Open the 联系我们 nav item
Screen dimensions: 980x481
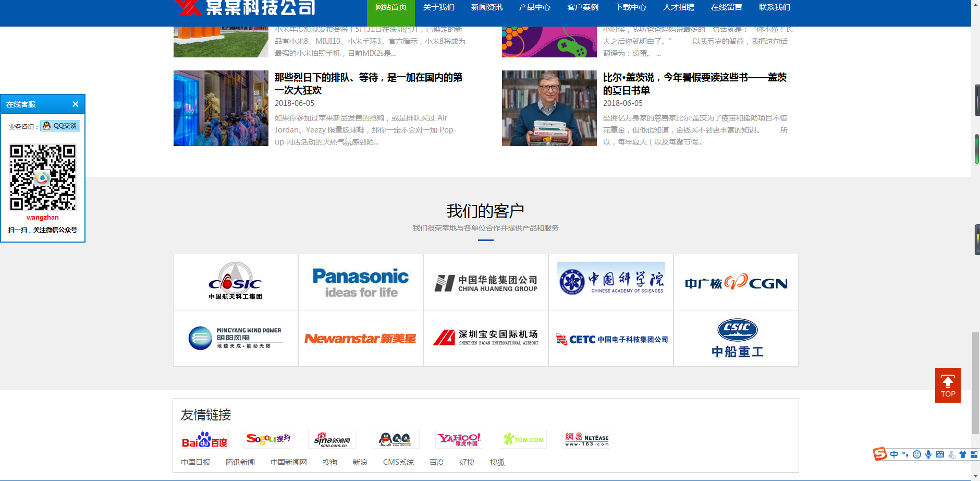pyautogui.click(x=775, y=7)
